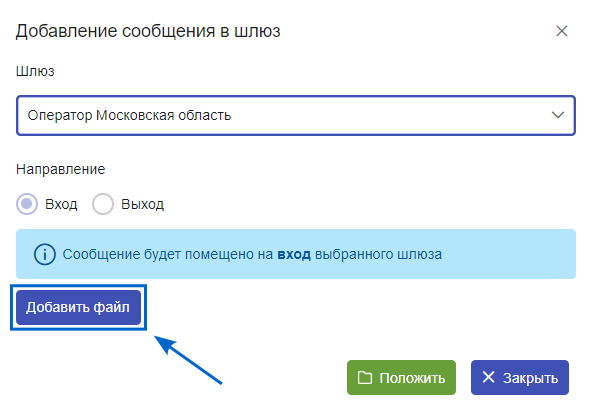Expand the Шлюз dropdown chevron arrow
Screen dimensions: 592x404
[x=558, y=115]
